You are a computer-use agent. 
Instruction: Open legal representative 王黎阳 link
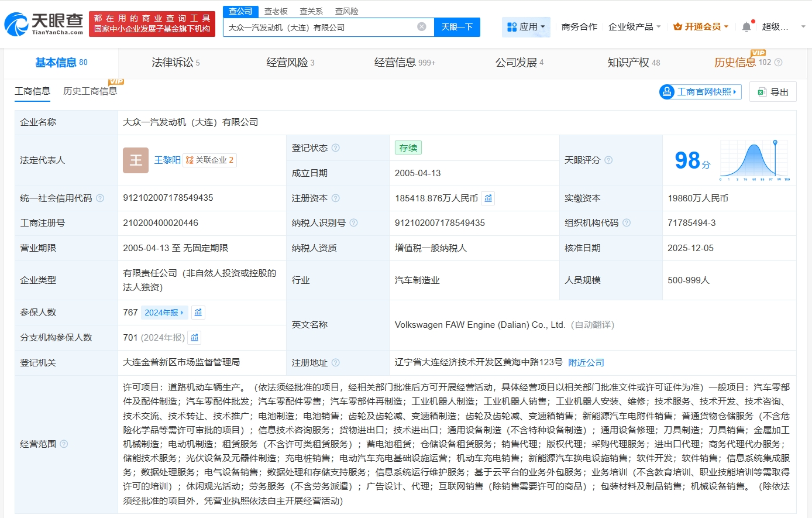[x=167, y=160]
